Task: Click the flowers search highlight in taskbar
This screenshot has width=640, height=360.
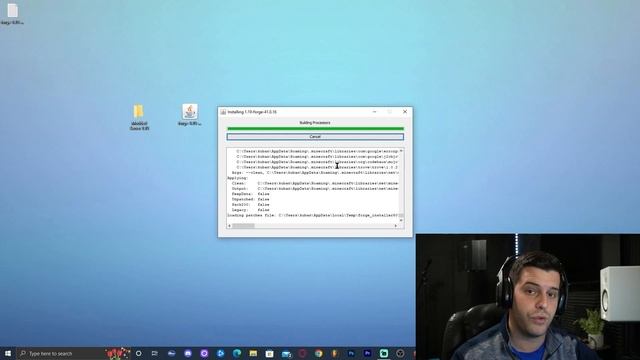Action: click(x=118, y=353)
